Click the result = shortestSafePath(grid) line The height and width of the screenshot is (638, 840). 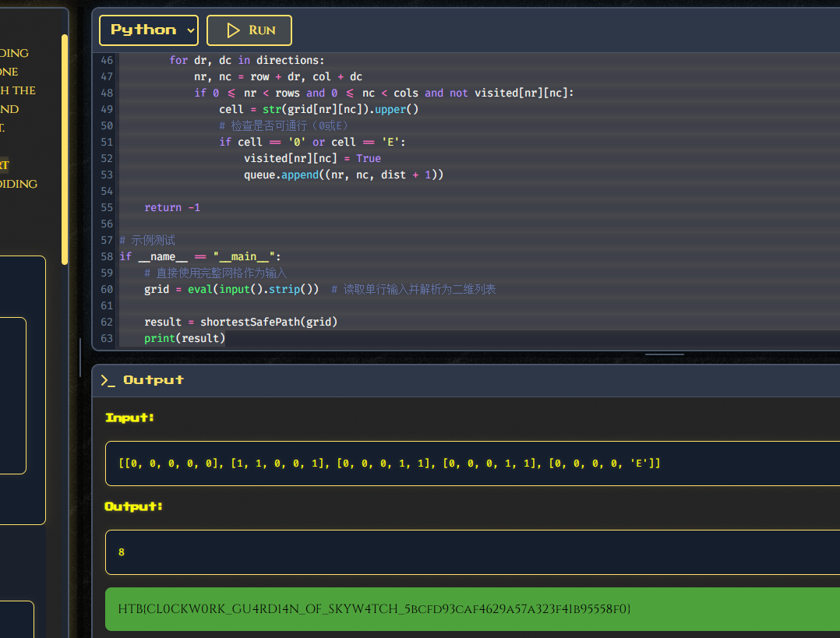coord(241,322)
